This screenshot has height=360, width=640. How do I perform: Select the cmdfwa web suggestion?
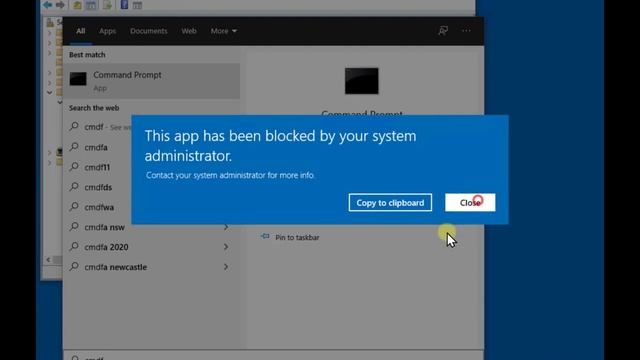pos(98,207)
